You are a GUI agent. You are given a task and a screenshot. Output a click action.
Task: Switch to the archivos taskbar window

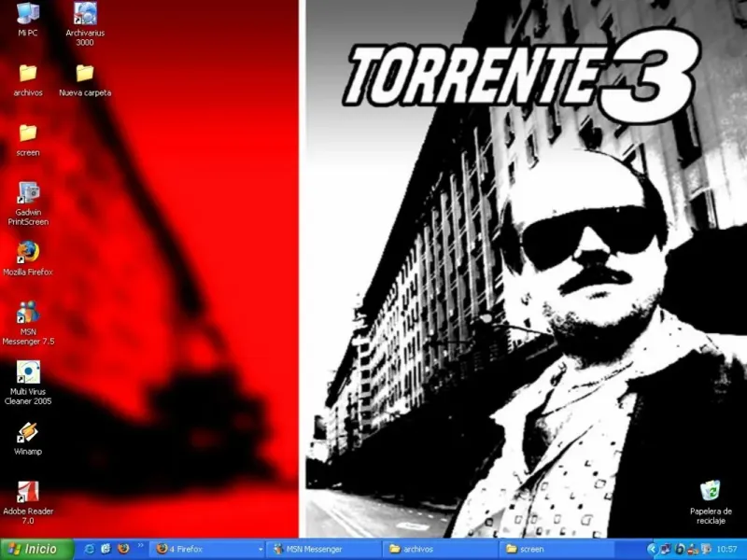point(441,549)
